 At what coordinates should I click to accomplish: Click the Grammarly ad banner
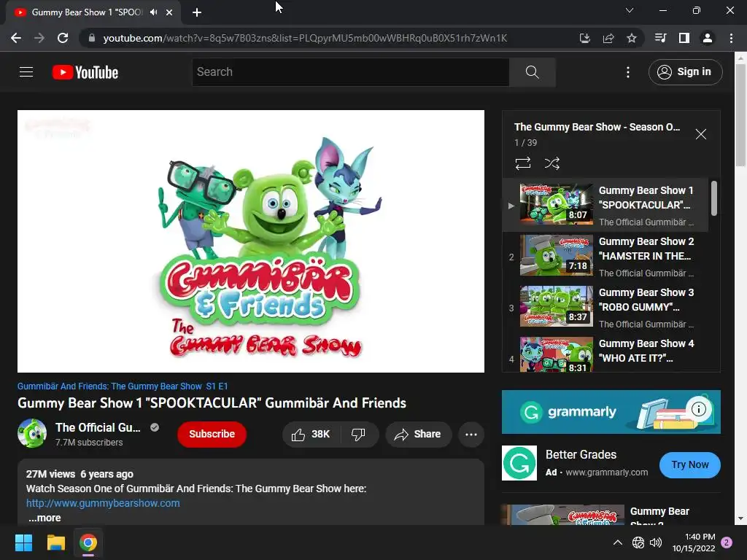(x=611, y=412)
